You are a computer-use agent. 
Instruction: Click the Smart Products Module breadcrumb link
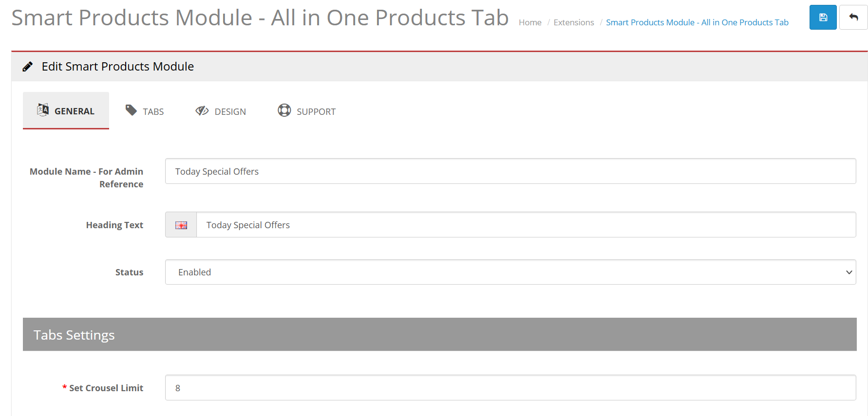click(697, 22)
